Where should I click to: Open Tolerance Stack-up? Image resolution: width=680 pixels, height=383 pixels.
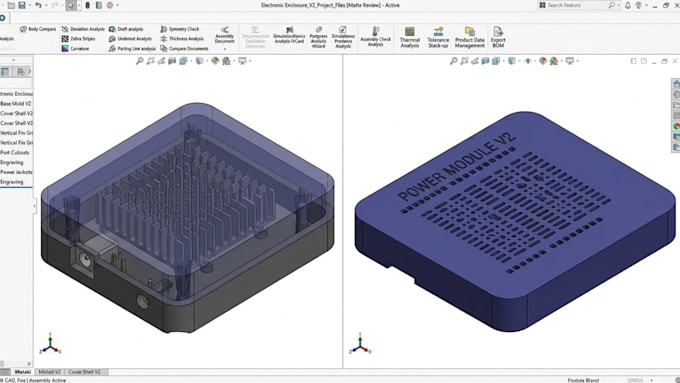pyautogui.click(x=438, y=37)
